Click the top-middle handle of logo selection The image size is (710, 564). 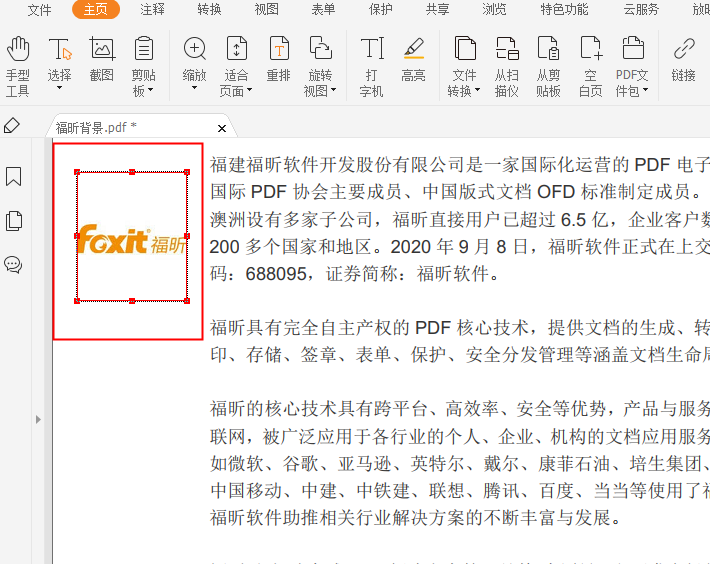(132, 172)
